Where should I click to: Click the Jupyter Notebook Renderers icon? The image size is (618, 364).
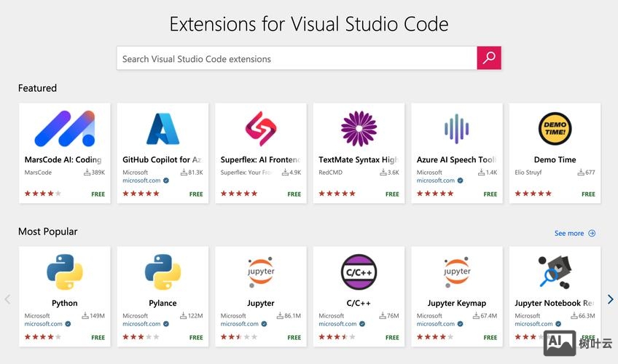pos(555,272)
